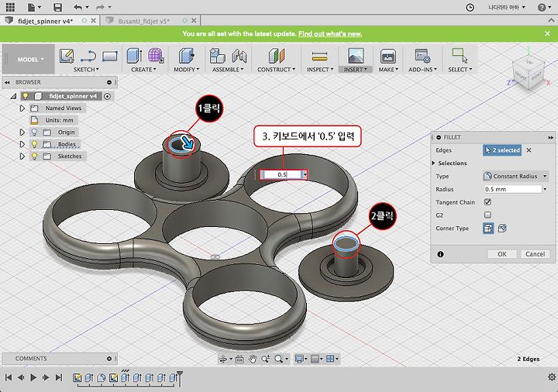The width and height of the screenshot is (558, 392).
Task: Click the '2 selected' edges button
Action: click(502, 150)
